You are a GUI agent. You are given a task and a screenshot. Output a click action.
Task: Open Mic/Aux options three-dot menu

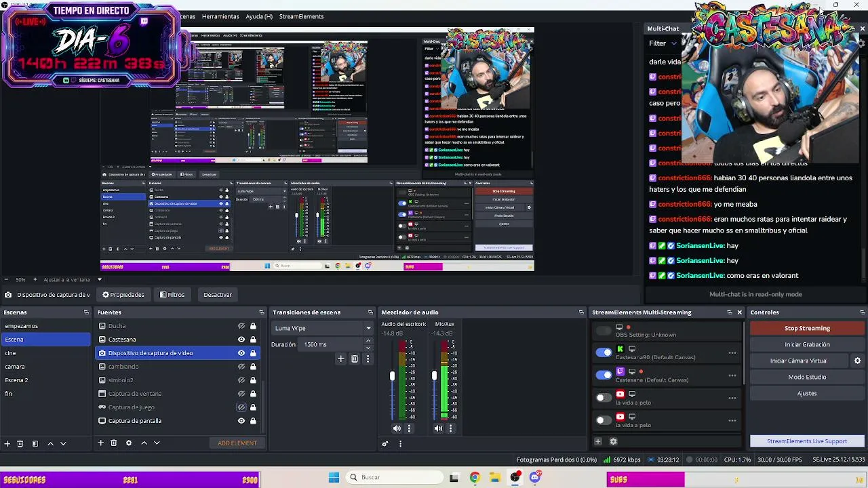click(450, 428)
